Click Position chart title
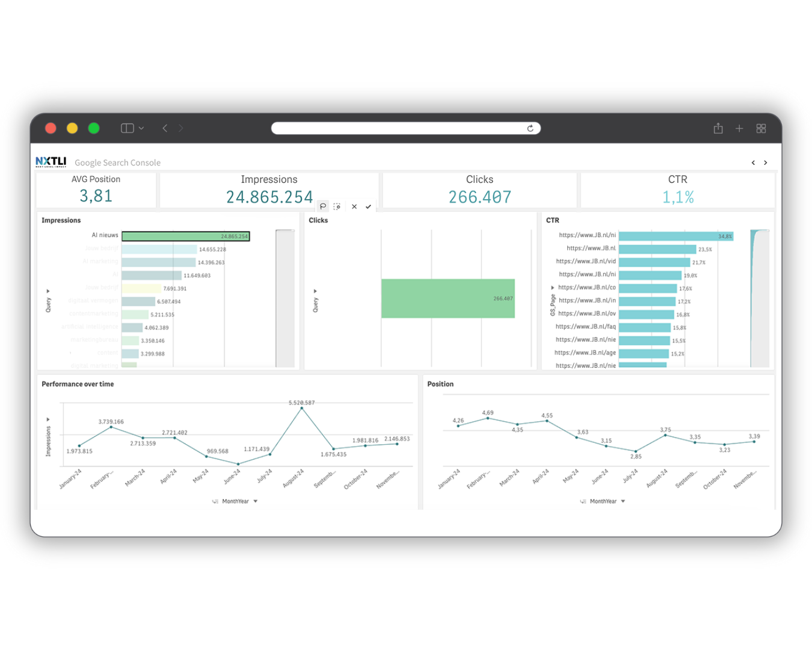 (x=440, y=384)
